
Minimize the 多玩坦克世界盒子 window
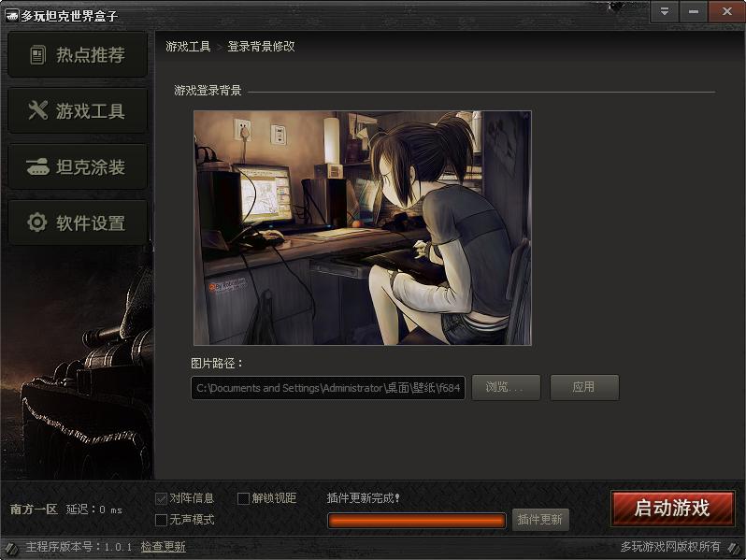click(694, 11)
